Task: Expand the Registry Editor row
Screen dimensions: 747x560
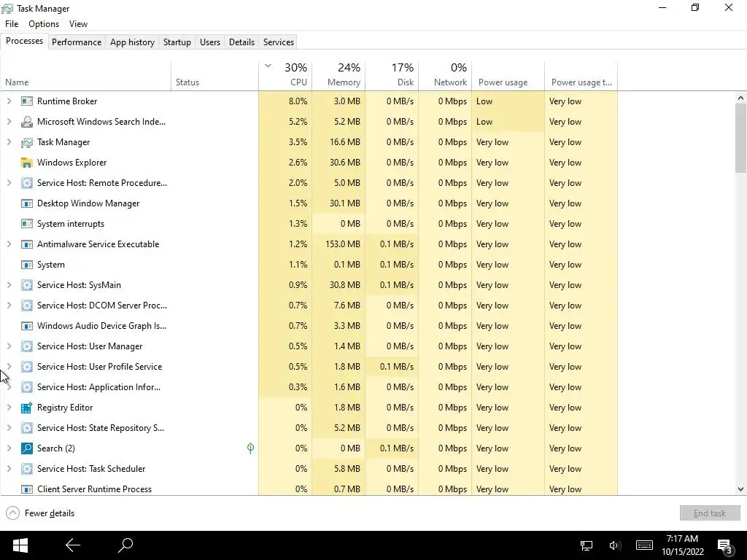Action: (9, 408)
